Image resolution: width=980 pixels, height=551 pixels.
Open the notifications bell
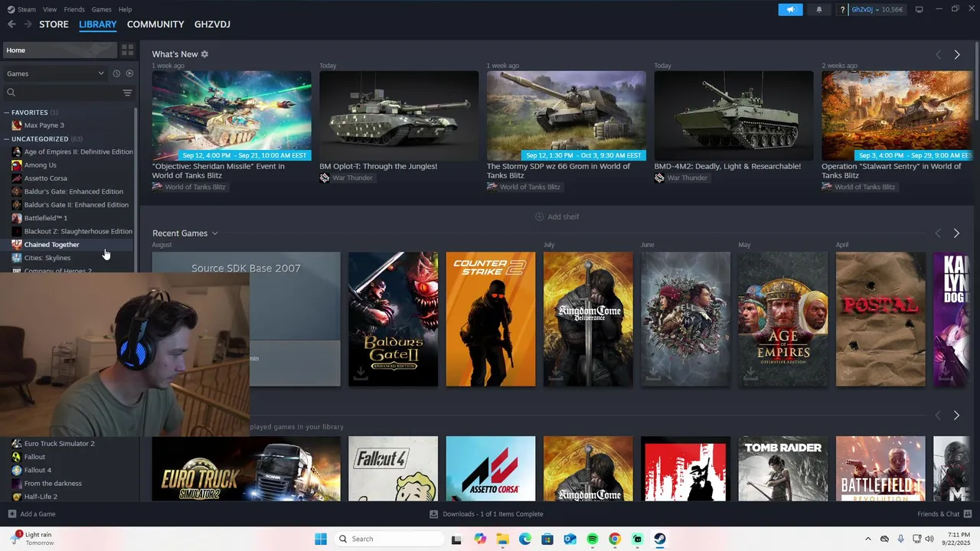(819, 9)
